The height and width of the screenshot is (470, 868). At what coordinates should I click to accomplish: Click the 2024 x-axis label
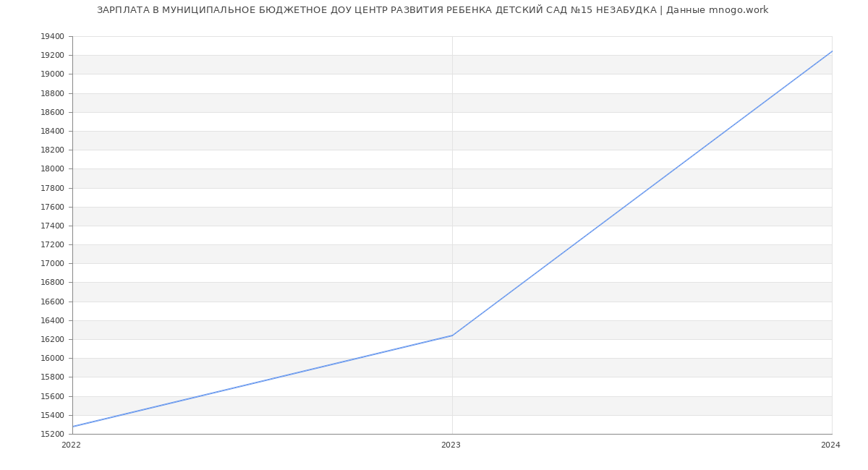tap(830, 445)
